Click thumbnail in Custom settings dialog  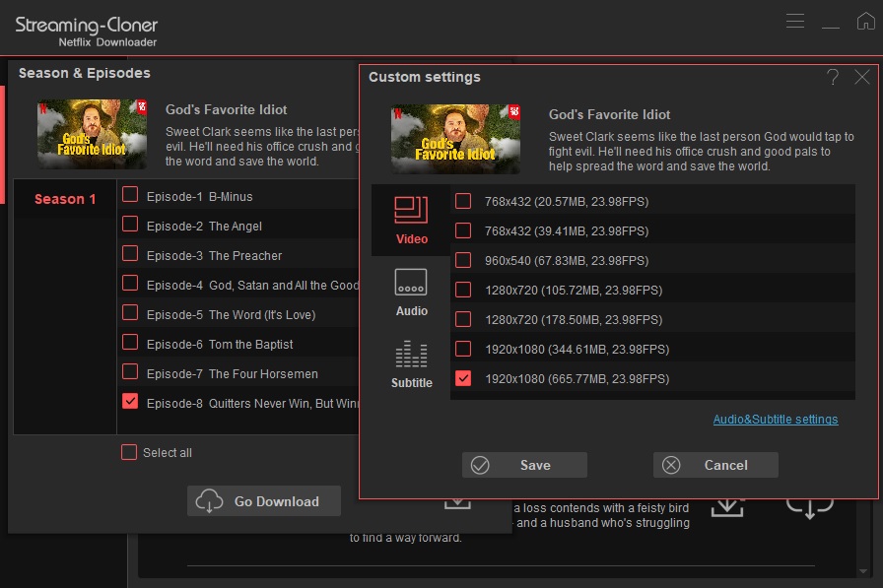tap(455, 139)
